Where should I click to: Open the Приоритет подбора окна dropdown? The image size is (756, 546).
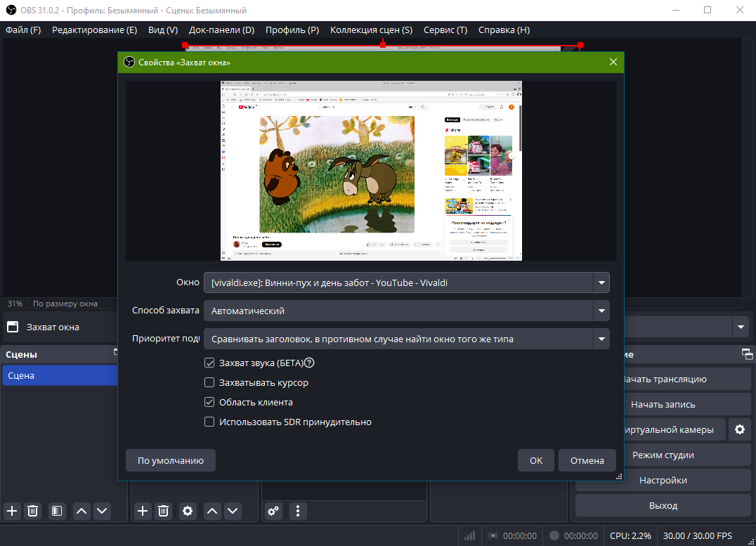click(406, 339)
